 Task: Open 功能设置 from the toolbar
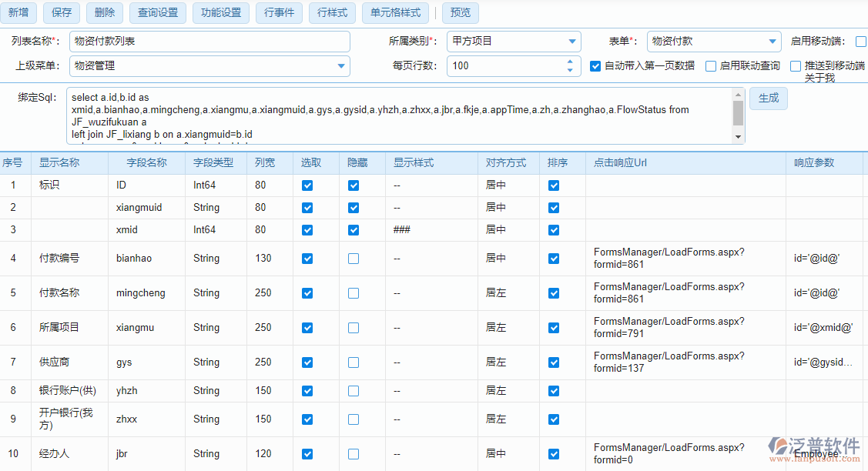click(x=221, y=12)
